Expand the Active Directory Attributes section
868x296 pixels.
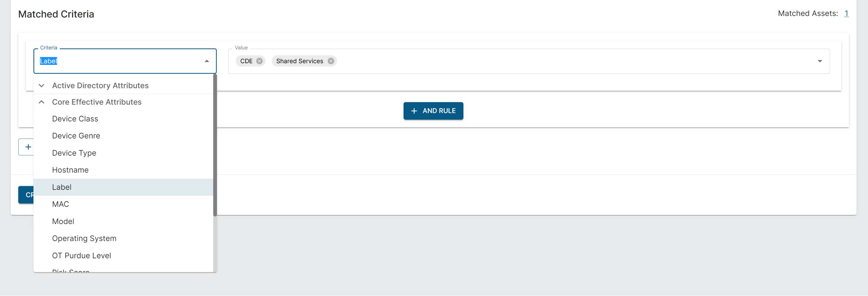pyautogui.click(x=42, y=85)
